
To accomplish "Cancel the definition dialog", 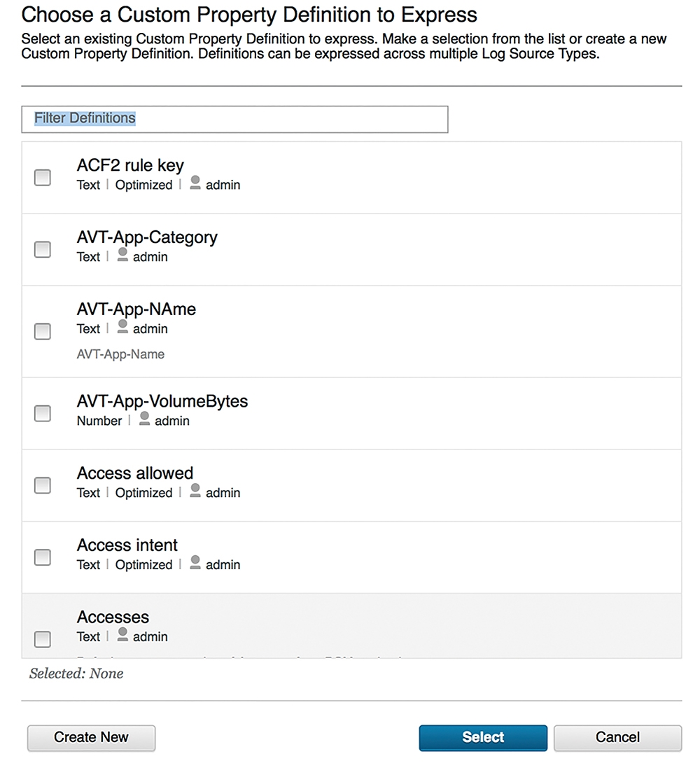I will [617, 738].
